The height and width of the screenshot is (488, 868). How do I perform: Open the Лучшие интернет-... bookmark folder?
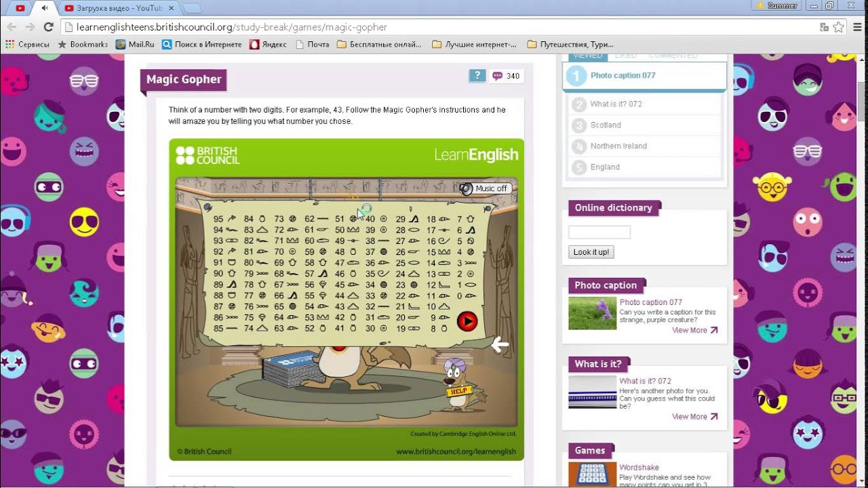[x=474, y=45]
